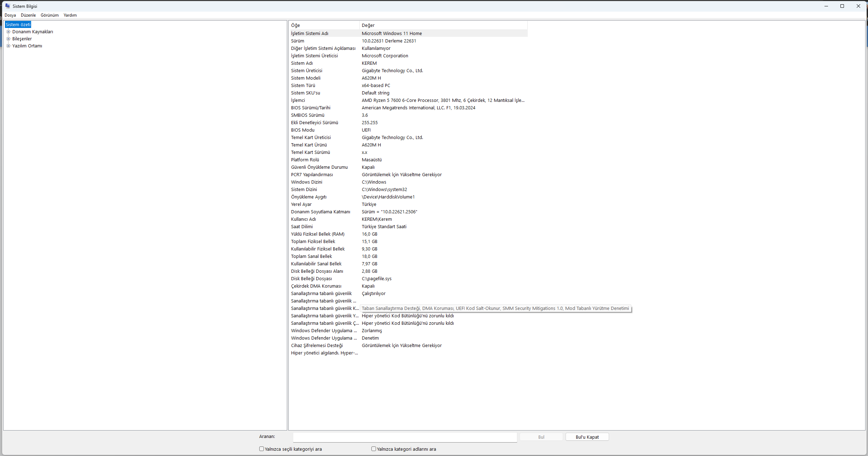Select the Sistem özeti tree item
This screenshot has width=868, height=456.
(x=18, y=25)
